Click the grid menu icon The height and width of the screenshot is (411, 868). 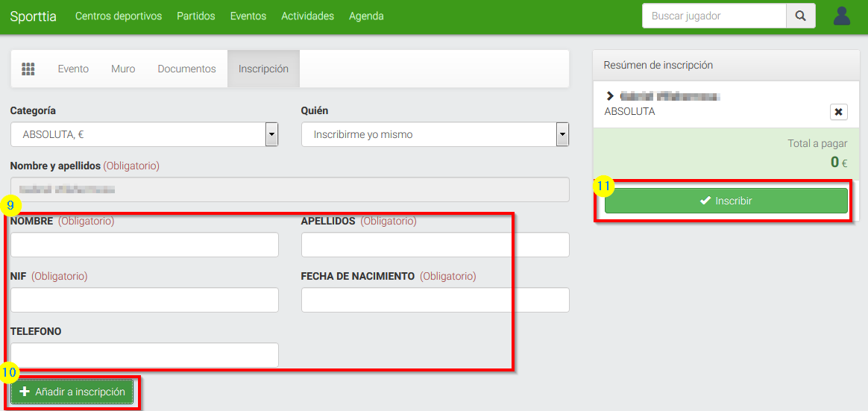(28, 69)
